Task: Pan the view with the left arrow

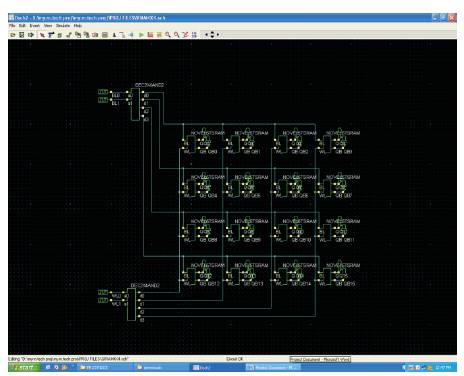Action: click(206, 35)
